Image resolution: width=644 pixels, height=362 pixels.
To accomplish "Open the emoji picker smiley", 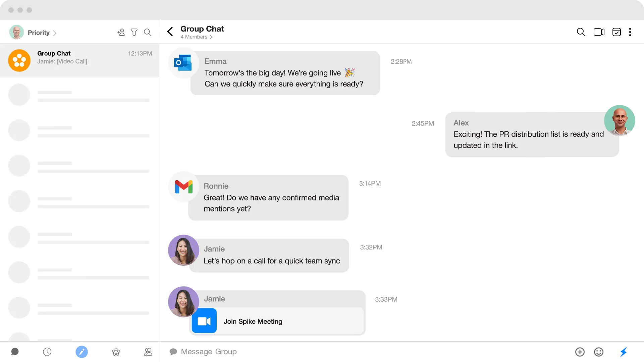I will (598, 352).
